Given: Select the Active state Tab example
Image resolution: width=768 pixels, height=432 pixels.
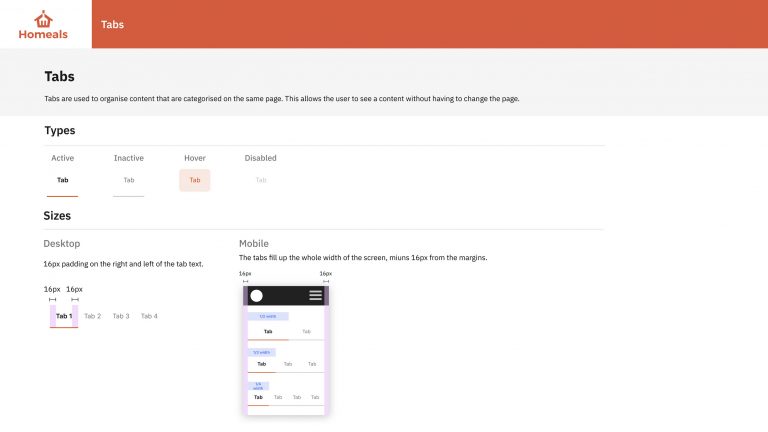Looking at the screenshot, I should (63, 180).
